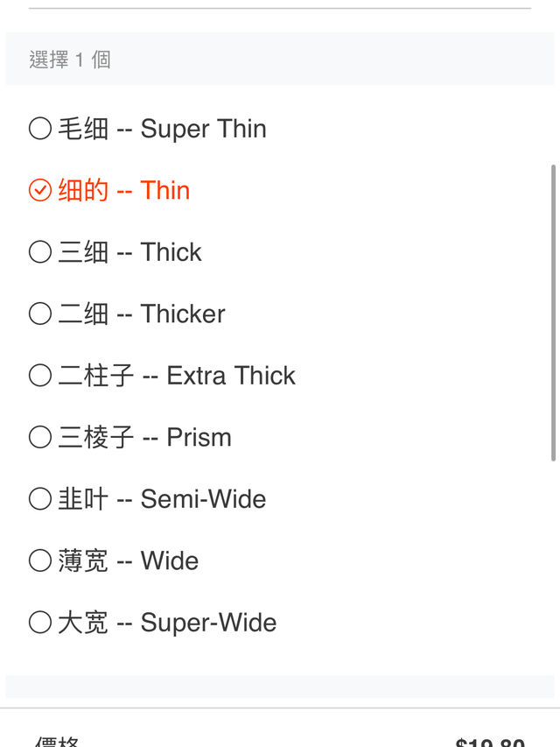Viewport: 560px width, 747px height.
Task: Tap the "三棱子 -- Prism" option text
Action: [x=144, y=437]
